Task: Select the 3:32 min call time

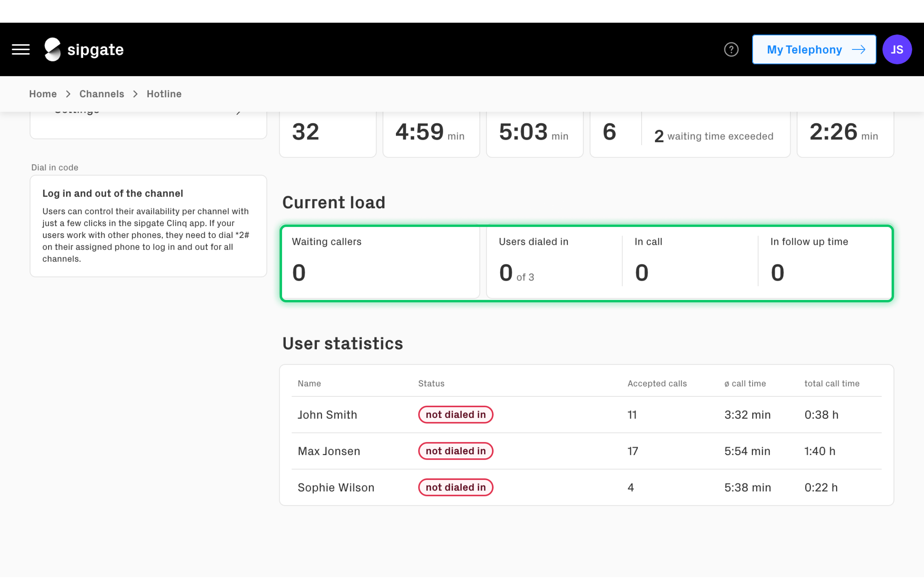Action: click(747, 415)
